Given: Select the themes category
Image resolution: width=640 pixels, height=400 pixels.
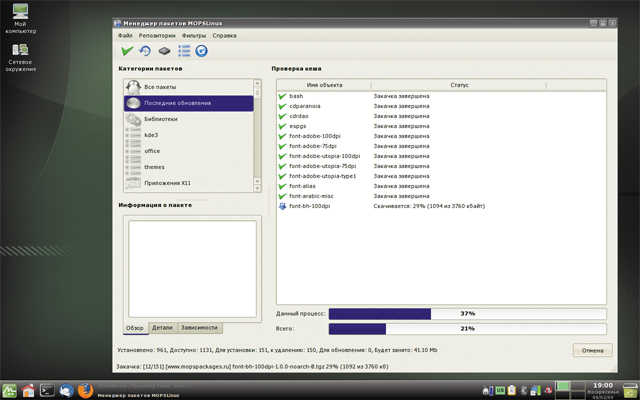Looking at the screenshot, I should [189, 167].
